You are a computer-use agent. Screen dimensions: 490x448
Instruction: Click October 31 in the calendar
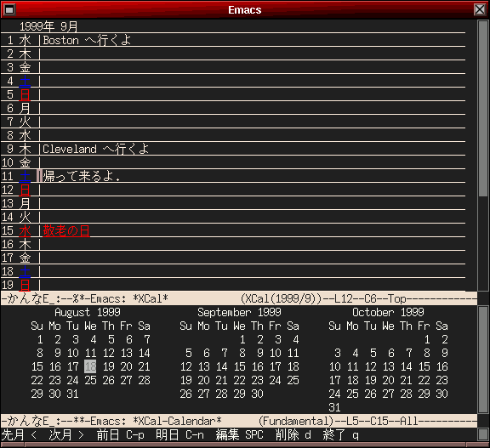click(x=334, y=407)
